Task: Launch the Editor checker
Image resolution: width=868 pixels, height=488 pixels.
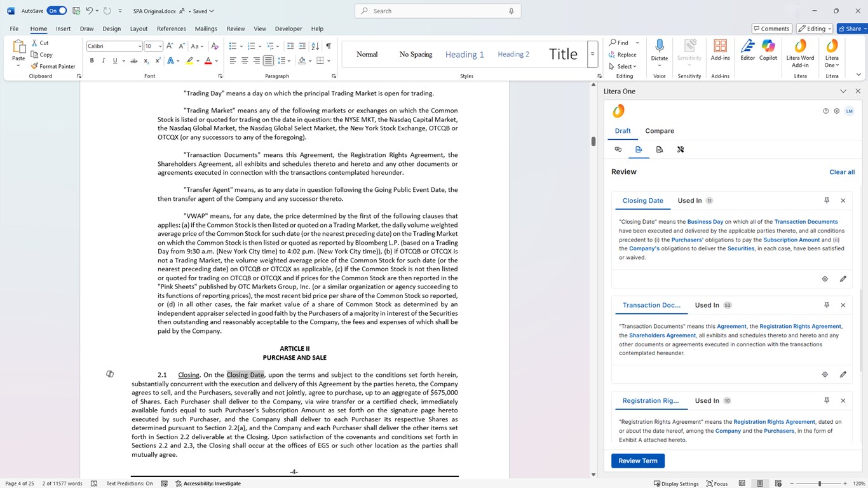Action: coord(748,50)
